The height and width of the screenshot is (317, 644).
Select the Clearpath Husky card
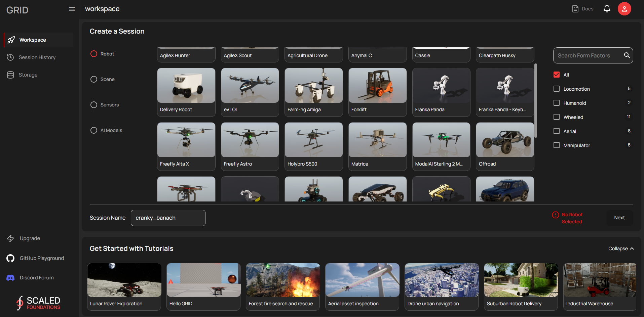click(x=505, y=55)
